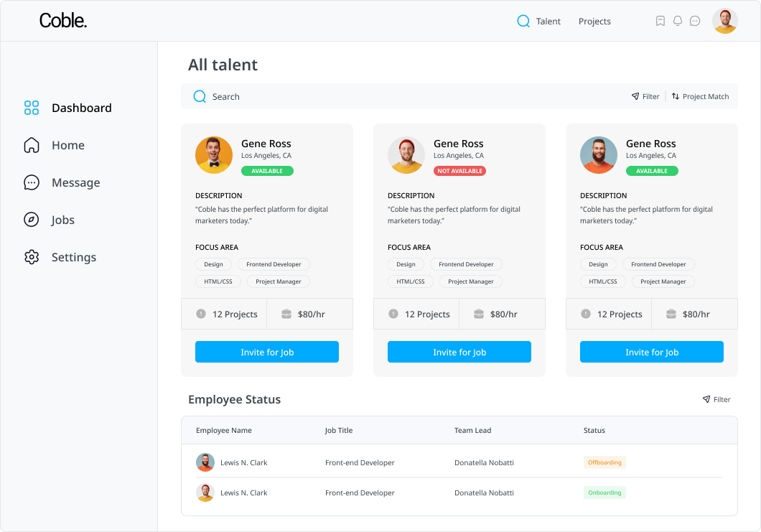Open the Project Match sort option
The image size is (761, 532).
700,96
